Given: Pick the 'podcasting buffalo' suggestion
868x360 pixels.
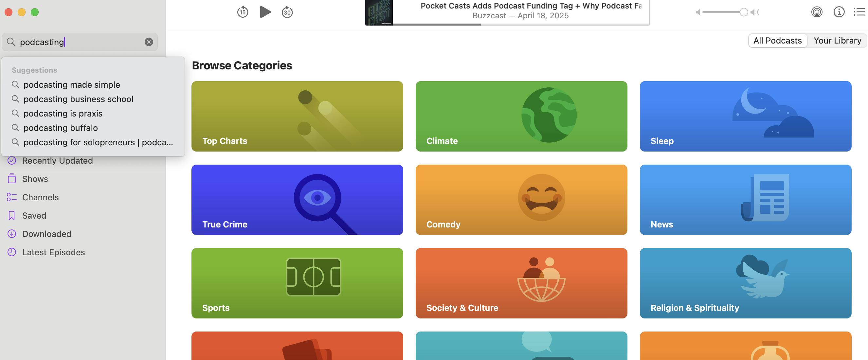Looking at the screenshot, I should click(x=60, y=128).
